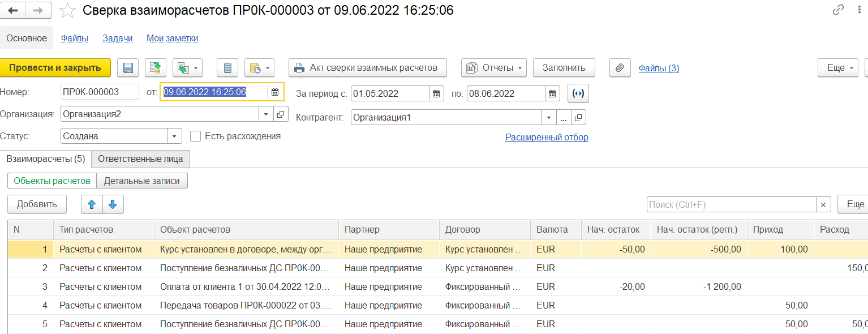Move row up with blue arrow
Screen dimensions: 868x334
pos(92,204)
